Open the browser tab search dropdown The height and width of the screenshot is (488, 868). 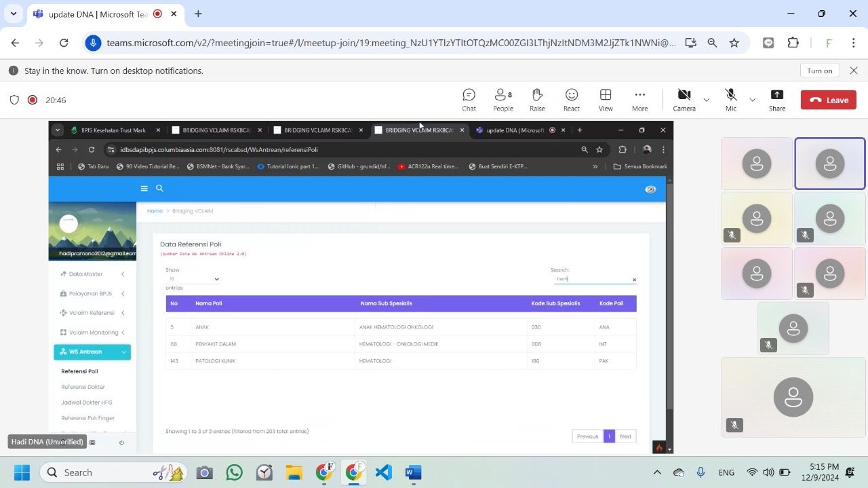click(x=14, y=14)
